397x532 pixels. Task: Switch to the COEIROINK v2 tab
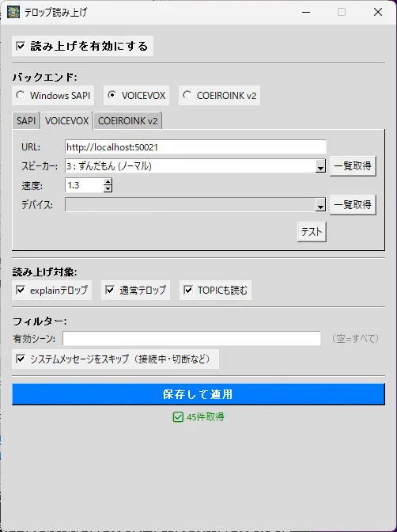(x=127, y=121)
